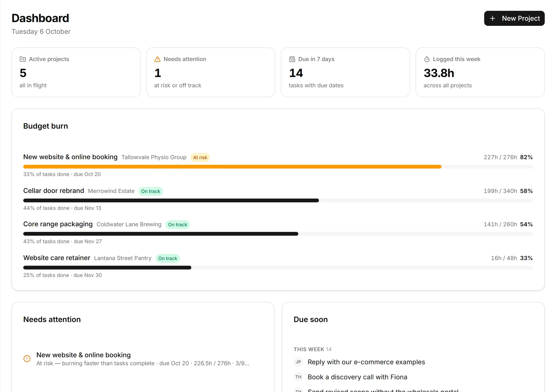Click the orange budget bar for New website
556x392 pixels.
(x=232, y=167)
